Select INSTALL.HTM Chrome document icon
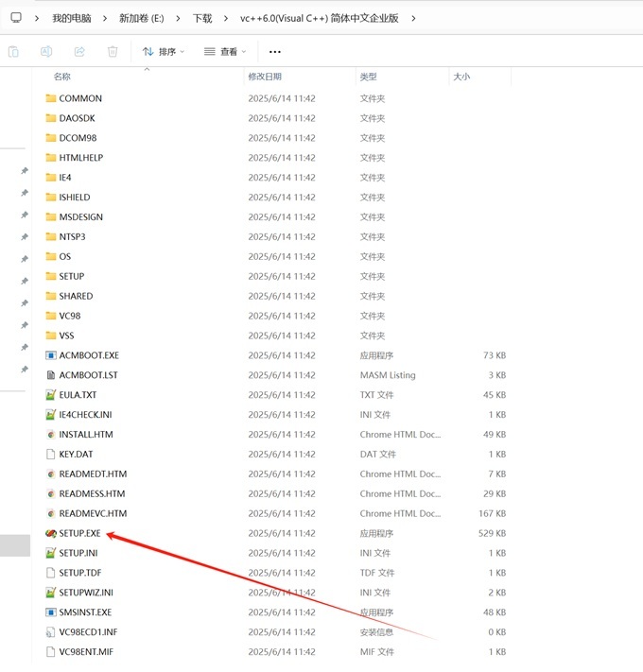 51,434
